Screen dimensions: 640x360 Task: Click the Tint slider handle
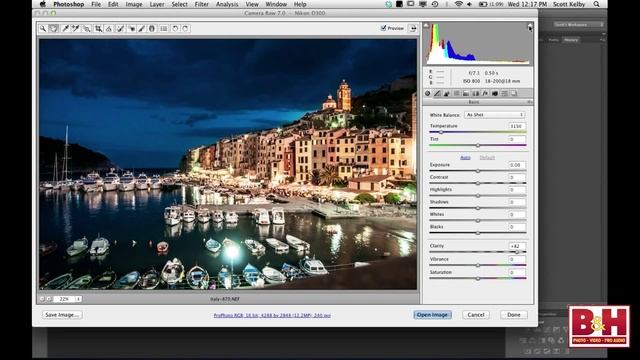coord(478,145)
